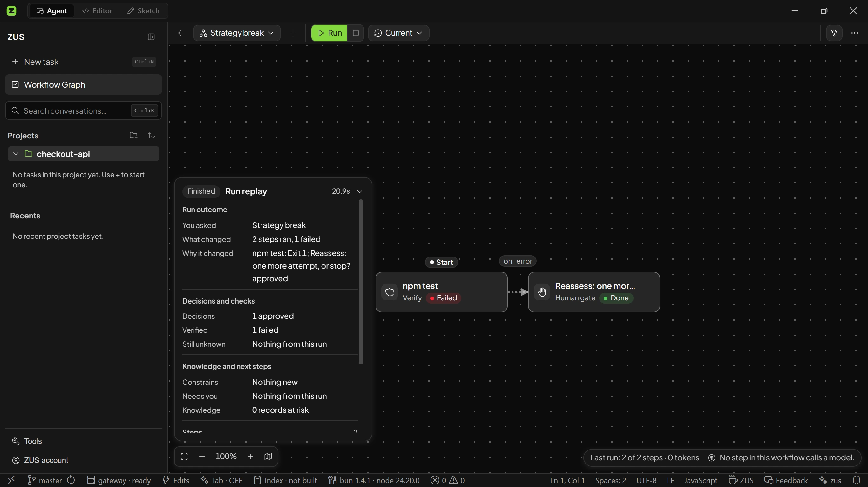The height and width of the screenshot is (487, 868).
Task: Switch to the Editor tab
Action: [x=97, y=11]
